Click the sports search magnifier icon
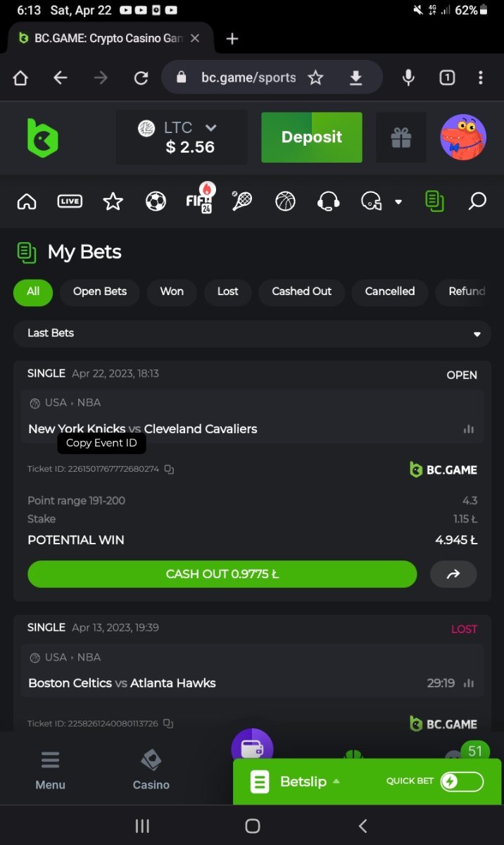This screenshot has width=504, height=845. [477, 202]
